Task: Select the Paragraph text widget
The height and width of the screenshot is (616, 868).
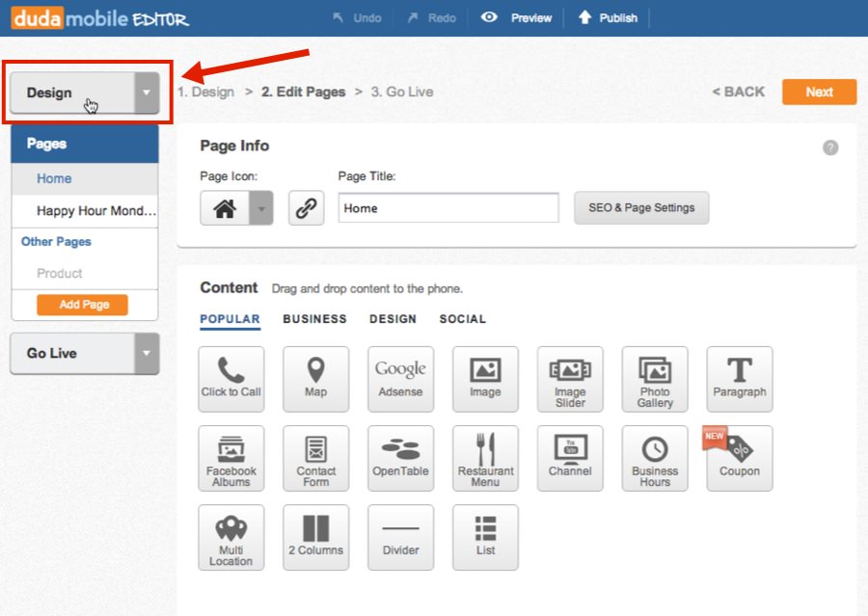Action: (x=740, y=379)
